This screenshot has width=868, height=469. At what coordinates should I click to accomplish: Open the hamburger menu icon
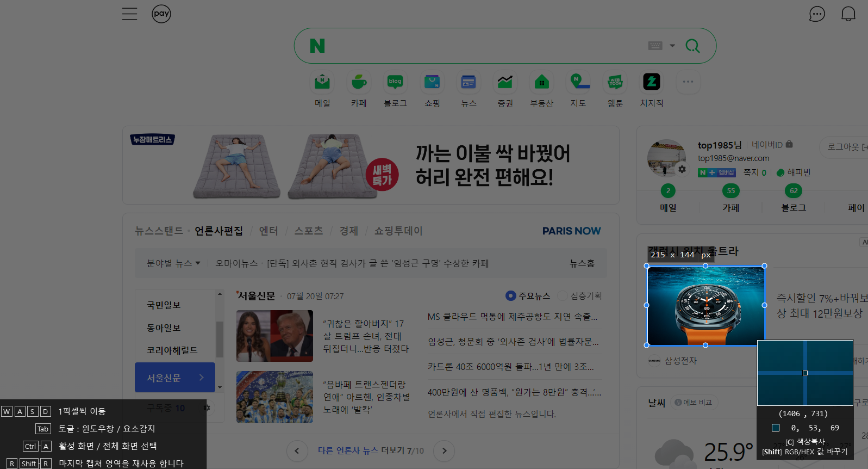pyautogui.click(x=129, y=14)
